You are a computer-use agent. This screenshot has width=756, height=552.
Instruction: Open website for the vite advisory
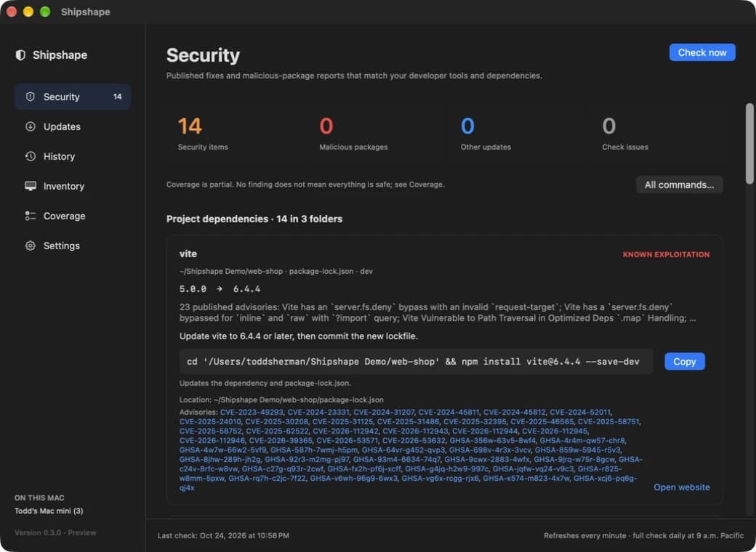tap(681, 487)
